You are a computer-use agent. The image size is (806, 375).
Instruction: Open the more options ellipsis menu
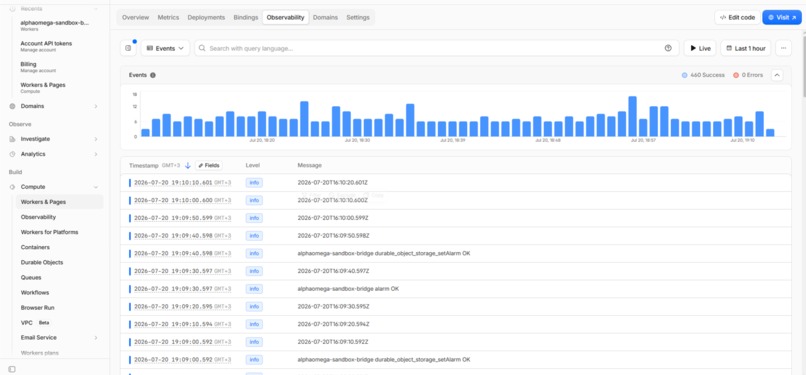tap(783, 48)
